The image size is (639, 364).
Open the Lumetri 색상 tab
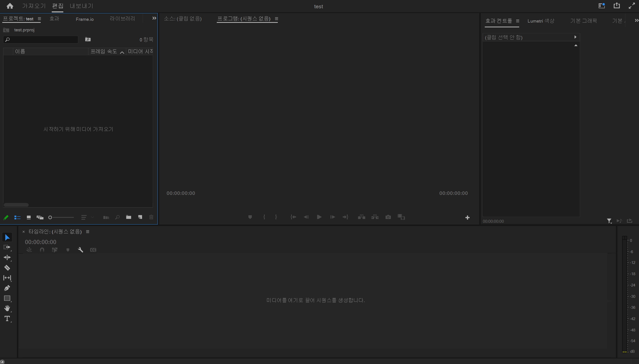tap(541, 21)
